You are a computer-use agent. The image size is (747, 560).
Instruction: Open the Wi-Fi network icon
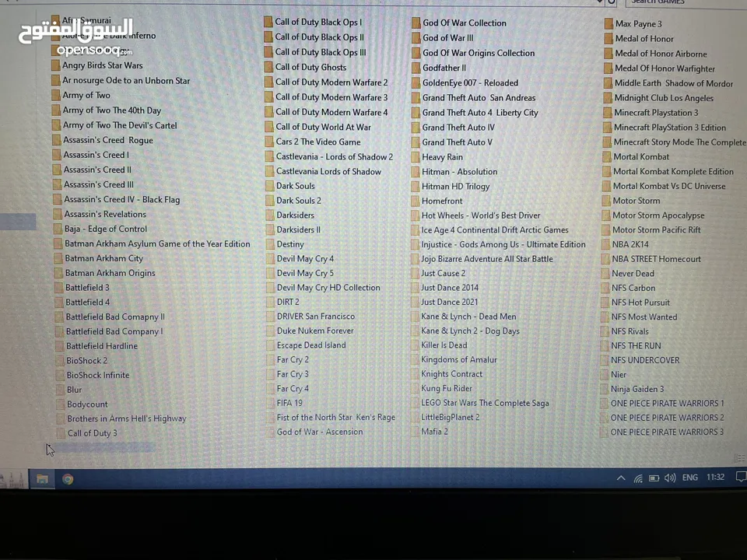638,478
